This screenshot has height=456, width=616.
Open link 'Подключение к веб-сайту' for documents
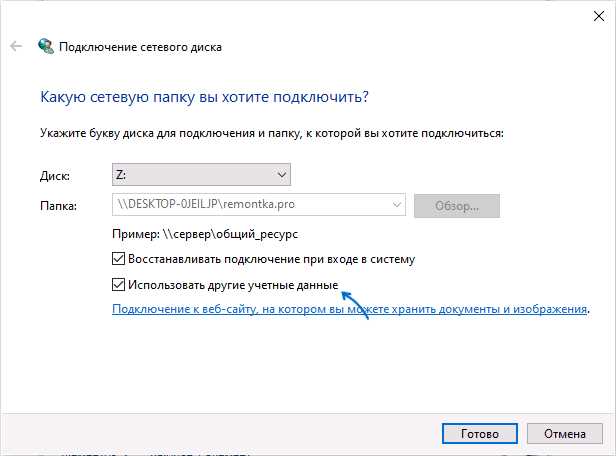[350, 309]
